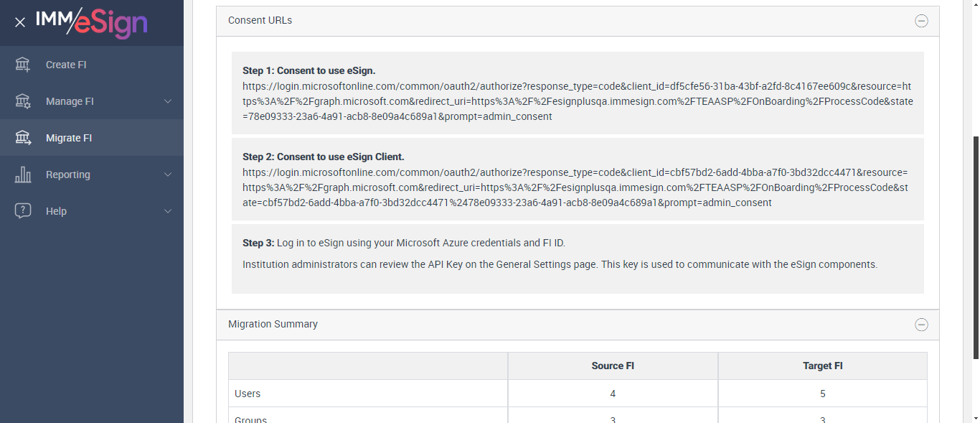Click the Step 2 eSign Client consent URL
Image resolution: width=980 pixels, height=423 pixels.
click(x=578, y=187)
